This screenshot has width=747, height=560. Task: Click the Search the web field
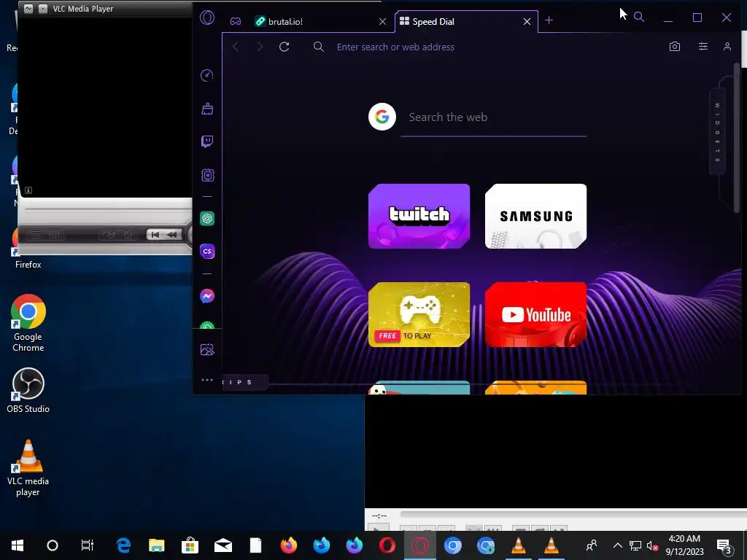495,117
